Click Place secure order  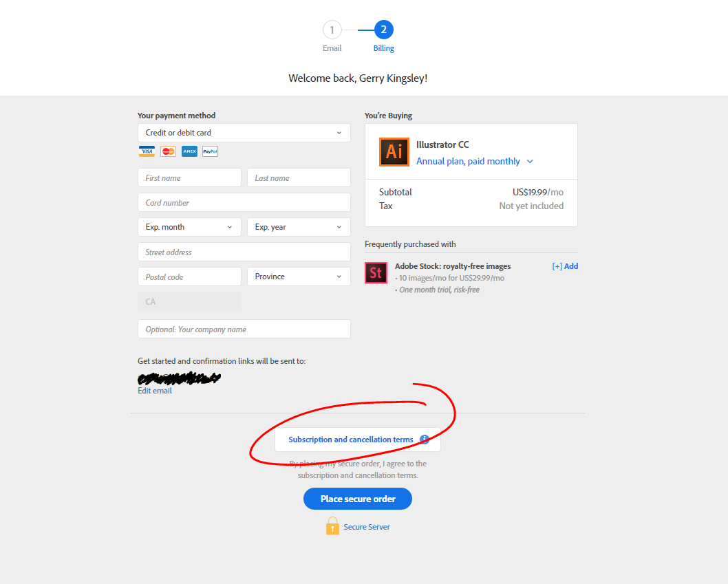(x=357, y=498)
